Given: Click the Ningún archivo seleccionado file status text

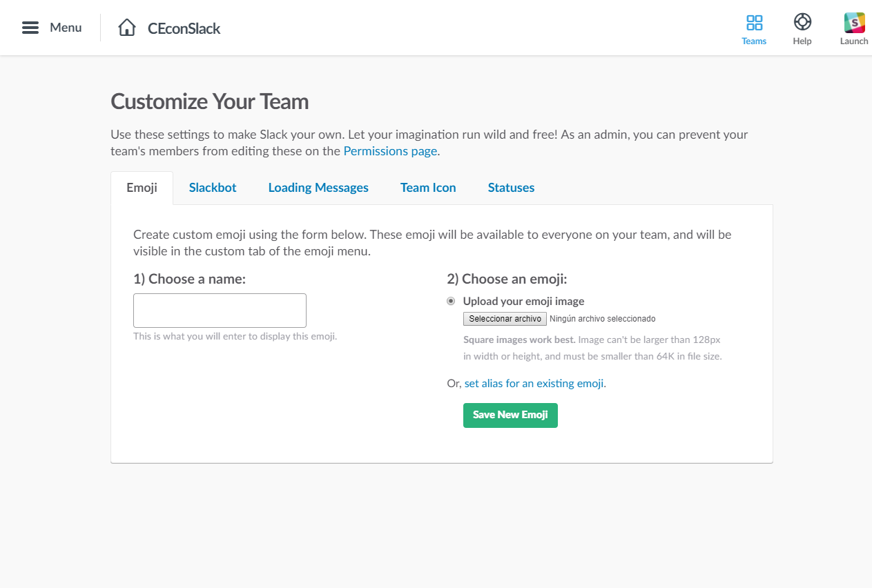Looking at the screenshot, I should tap(603, 319).
